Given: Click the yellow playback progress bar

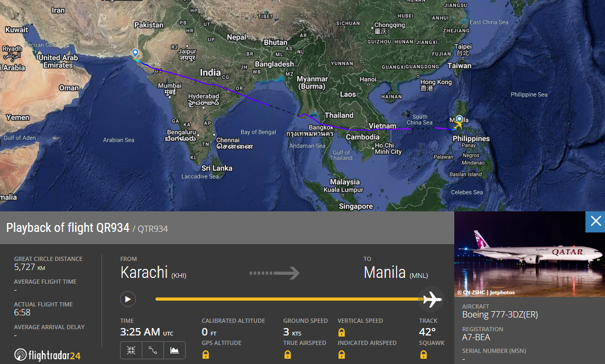Looking at the screenshot, I should tap(288, 299).
